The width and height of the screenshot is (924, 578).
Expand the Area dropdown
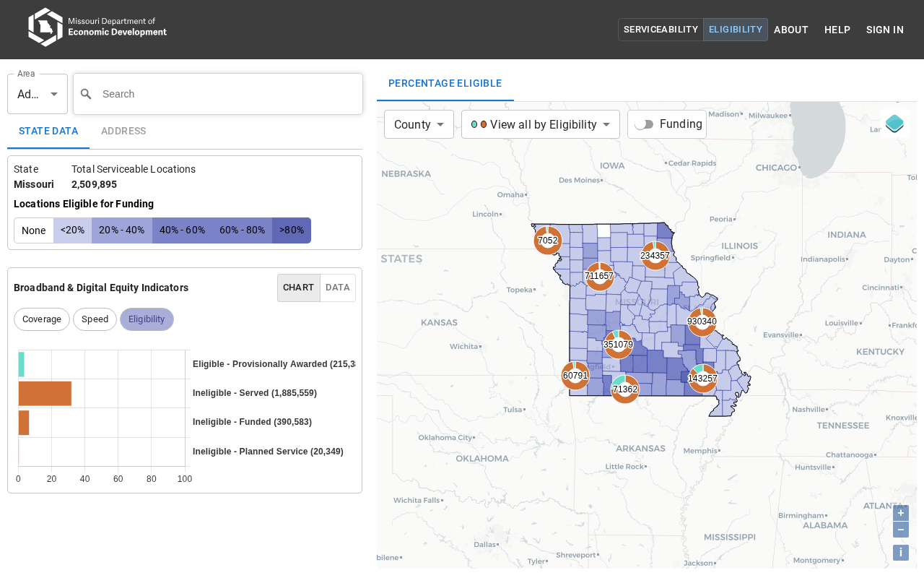click(x=38, y=94)
